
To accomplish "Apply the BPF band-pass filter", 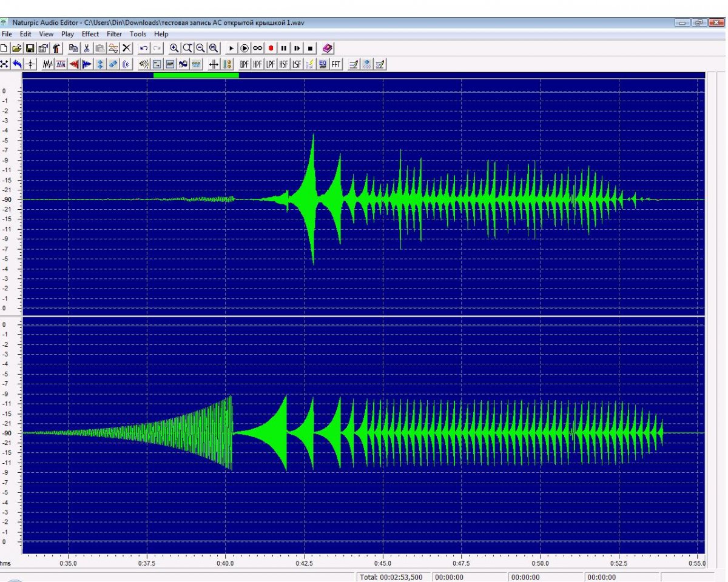I will coord(244,64).
